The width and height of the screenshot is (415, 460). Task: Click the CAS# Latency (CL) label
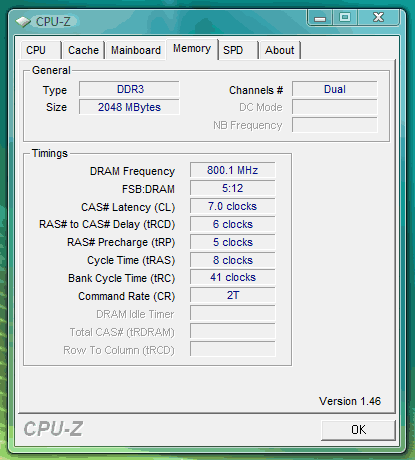[x=128, y=207]
